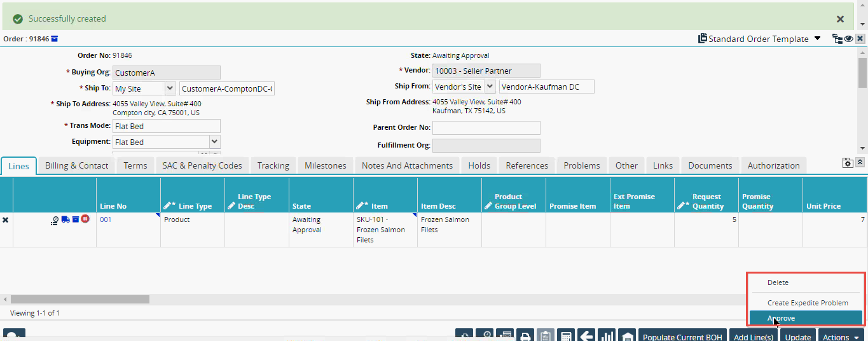Click the Buying Org field CustomerA
Image resolution: width=868 pixels, height=341 pixels.
click(167, 73)
